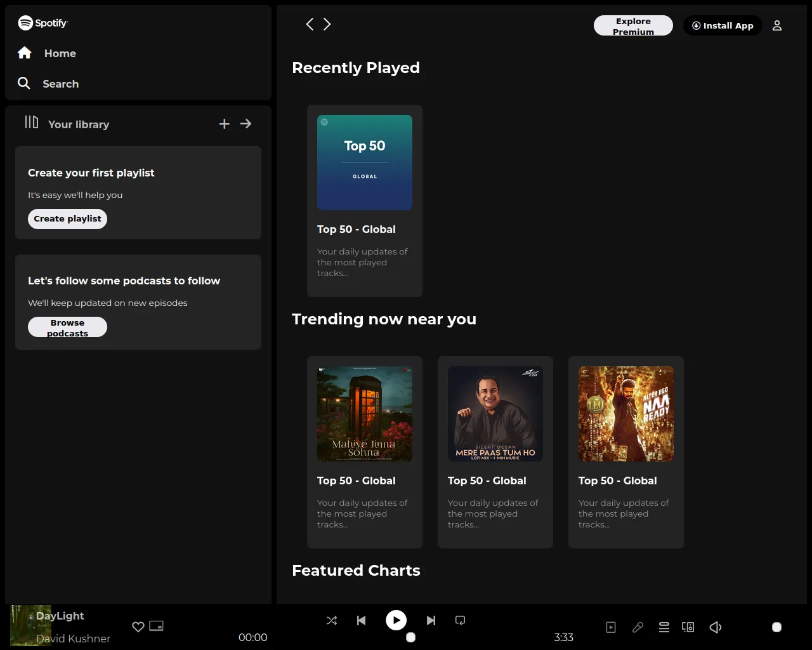Open the user profile icon
The image size is (812, 650).
point(777,25)
